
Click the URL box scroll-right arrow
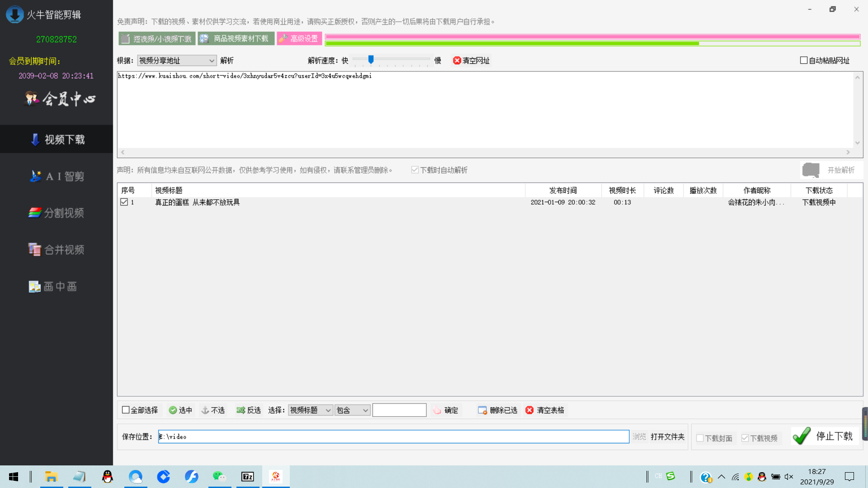[848, 152]
